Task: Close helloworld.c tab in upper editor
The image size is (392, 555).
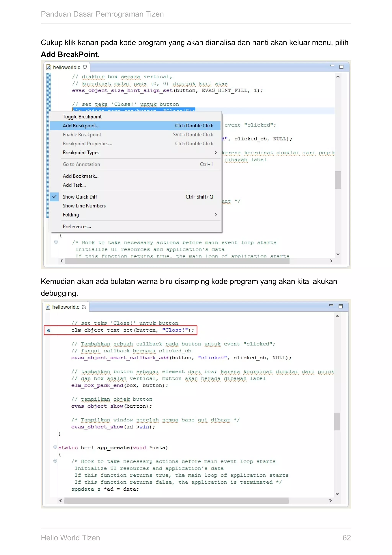Action: click(x=85, y=67)
